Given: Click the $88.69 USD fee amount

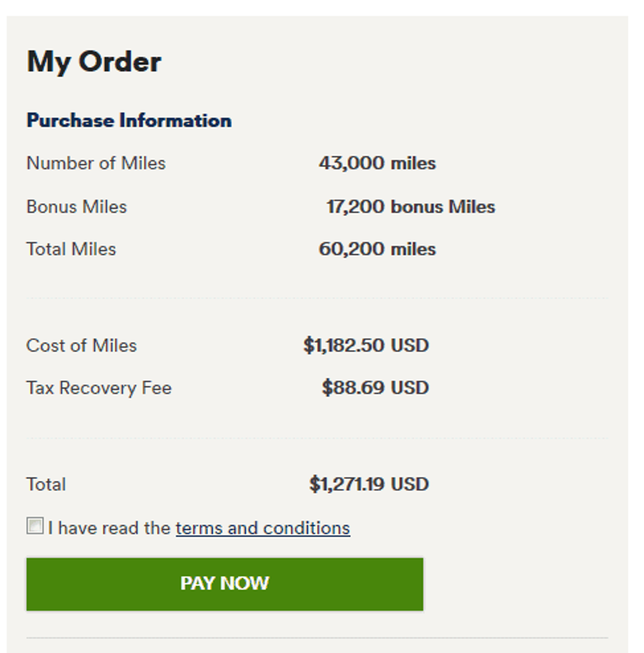Looking at the screenshot, I should [x=375, y=388].
